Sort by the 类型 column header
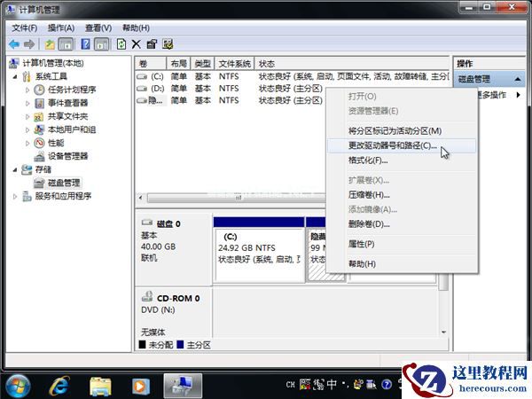 202,64
